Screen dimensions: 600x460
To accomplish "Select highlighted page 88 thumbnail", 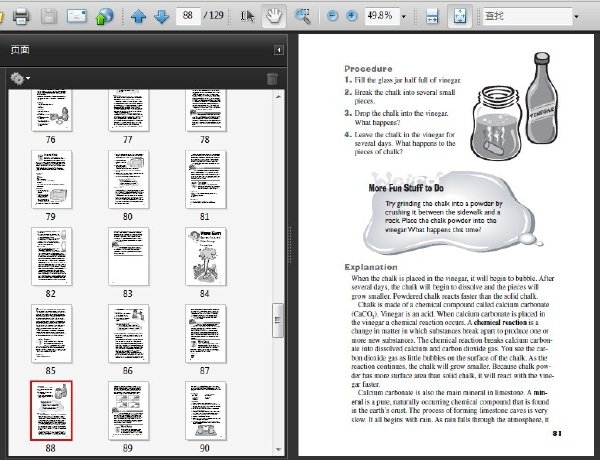I will coord(51,411).
